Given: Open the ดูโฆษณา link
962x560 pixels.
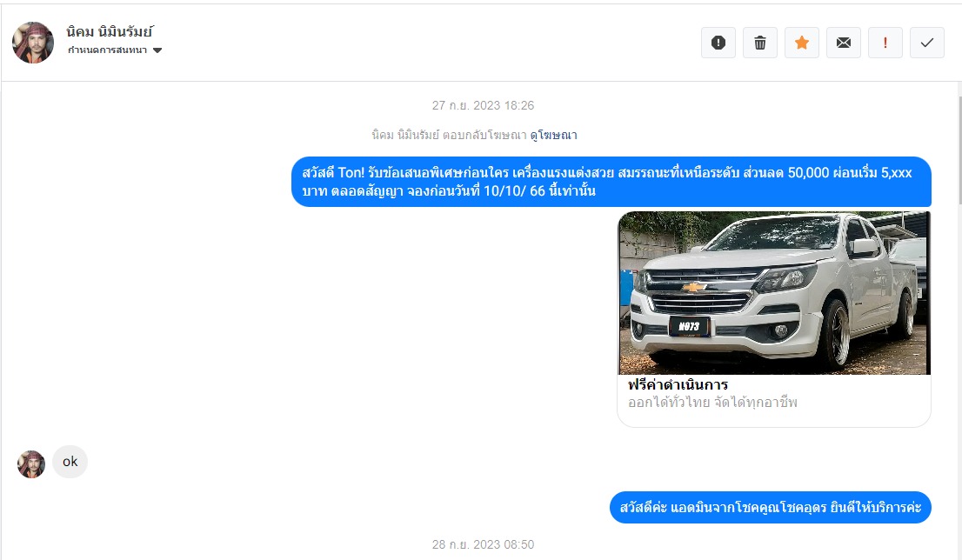Looking at the screenshot, I should (x=553, y=135).
